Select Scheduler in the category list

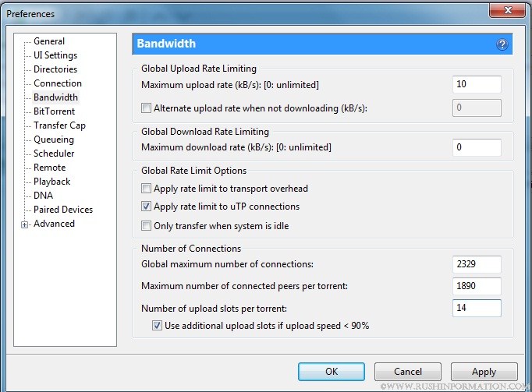click(x=54, y=154)
